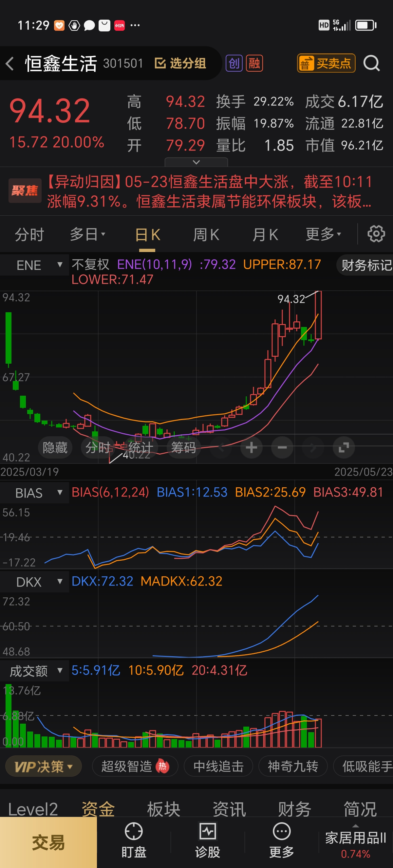Tap the back arrow icon

(x=10, y=63)
